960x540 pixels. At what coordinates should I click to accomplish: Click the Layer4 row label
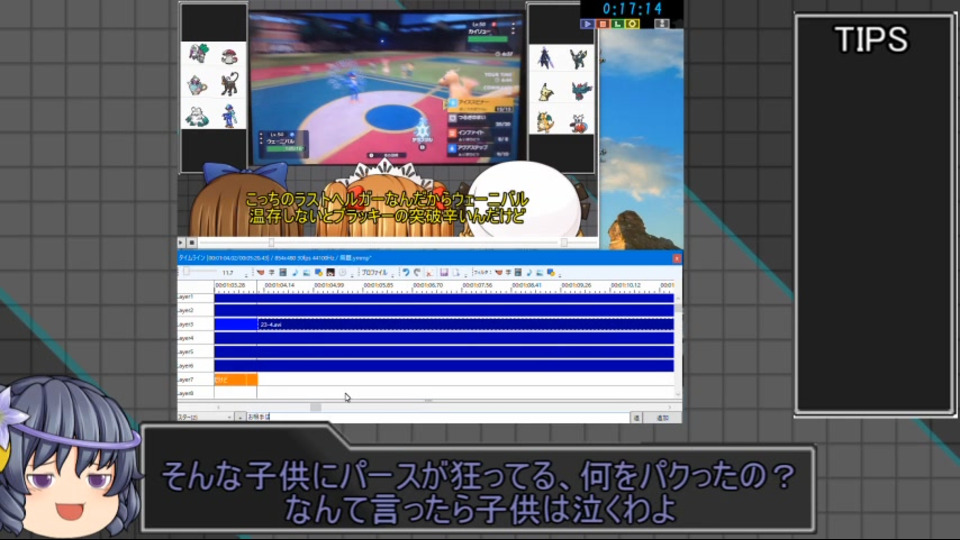[186, 338]
